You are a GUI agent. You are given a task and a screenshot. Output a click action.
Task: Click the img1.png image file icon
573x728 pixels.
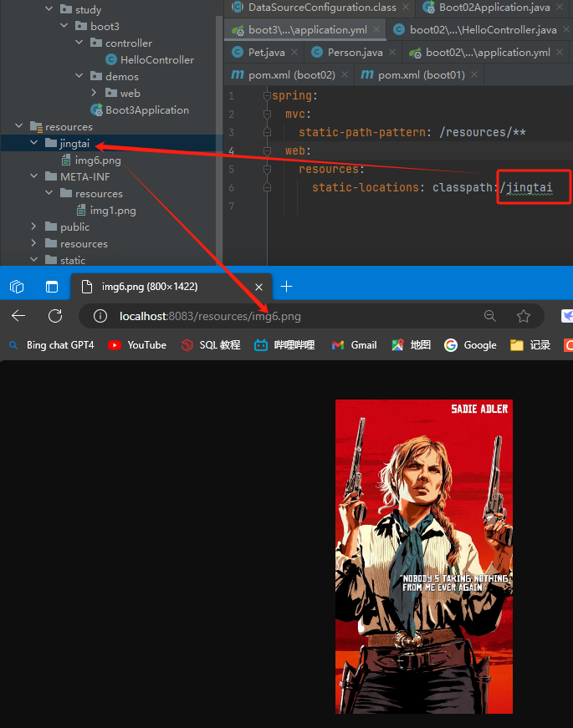[x=81, y=211]
